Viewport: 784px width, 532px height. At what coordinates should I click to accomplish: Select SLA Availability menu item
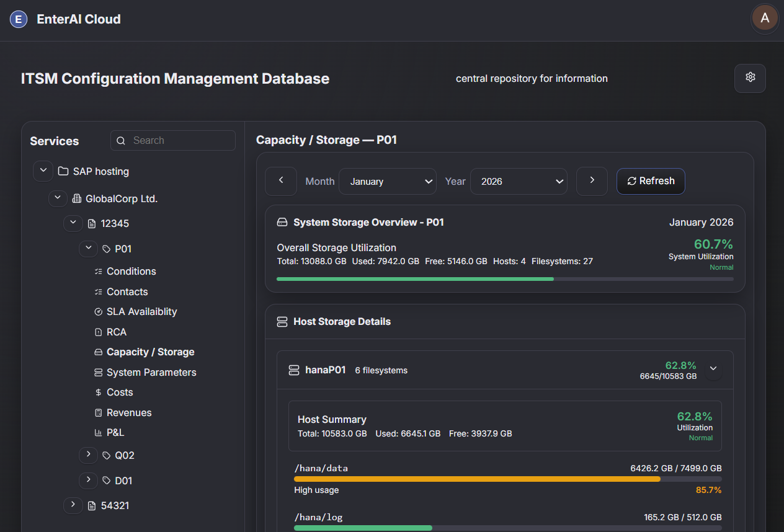pos(141,312)
